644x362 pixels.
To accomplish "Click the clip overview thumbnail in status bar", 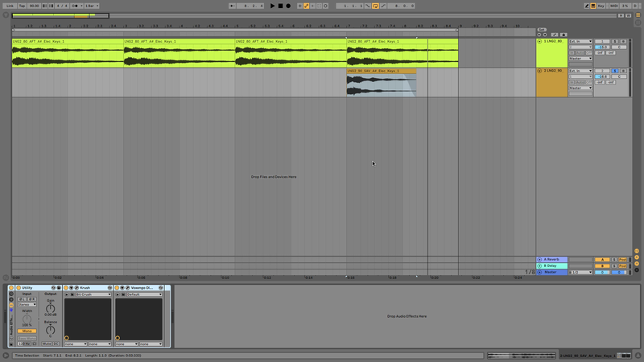I will 521,356.
